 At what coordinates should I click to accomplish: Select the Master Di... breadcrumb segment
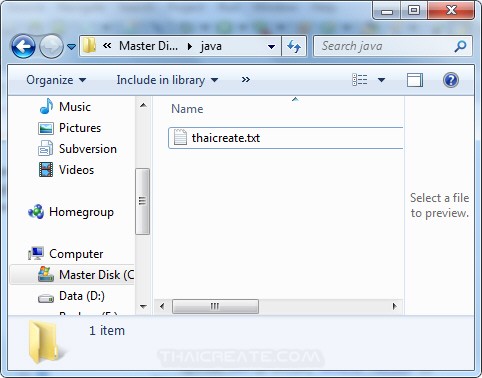(148, 46)
